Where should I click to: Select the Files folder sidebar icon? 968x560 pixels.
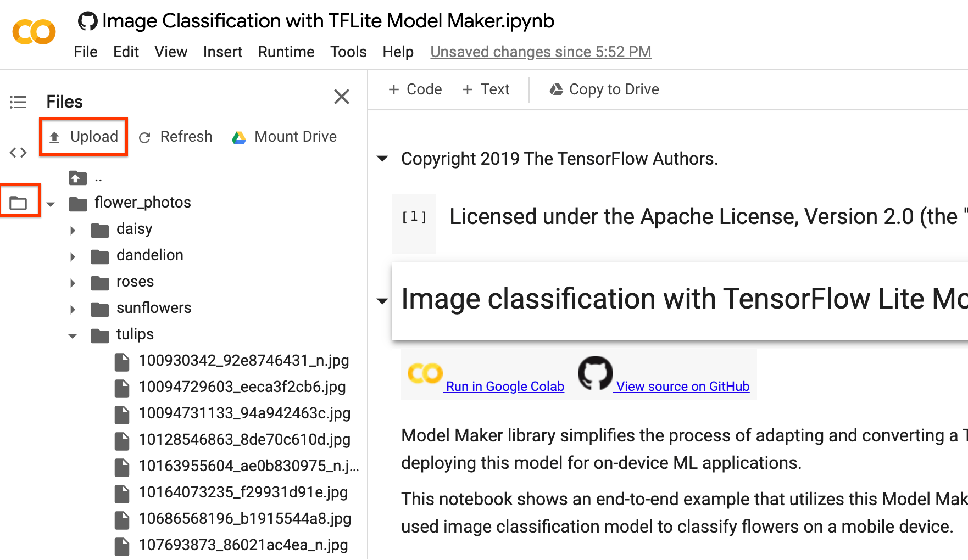tap(18, 203)
